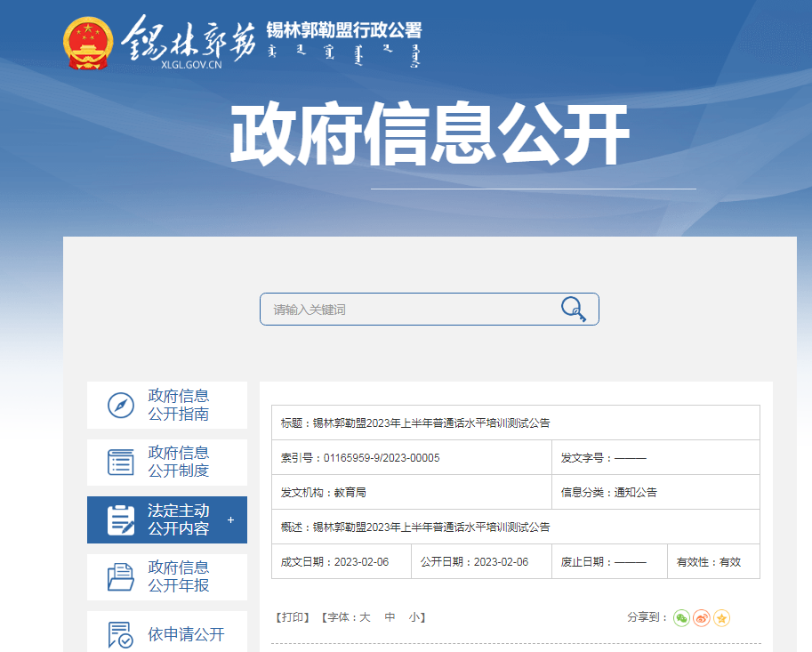The height and width of the screenshot is (652, 812).
Task: Click 信息分类：通知公告 cell
Action: click(655, 492)
